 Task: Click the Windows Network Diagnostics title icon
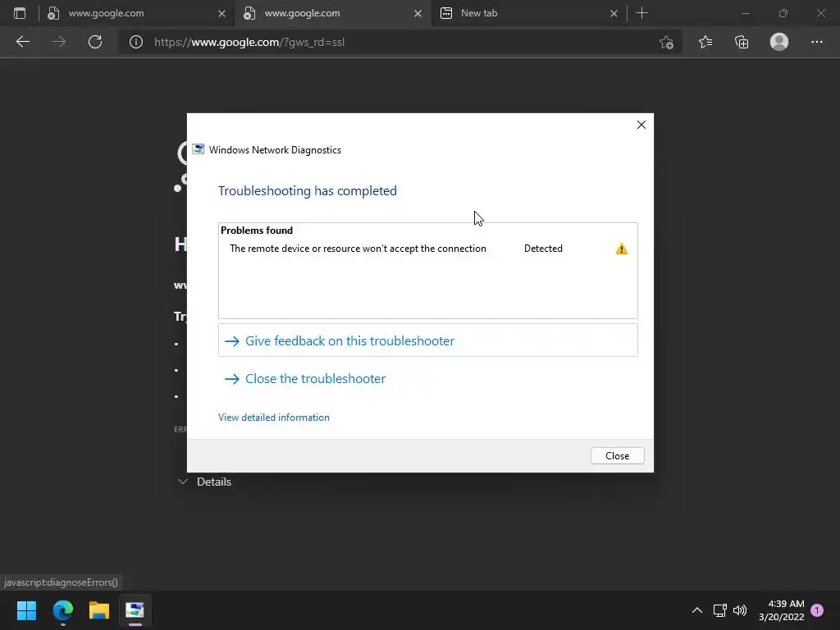click(199, 149)
